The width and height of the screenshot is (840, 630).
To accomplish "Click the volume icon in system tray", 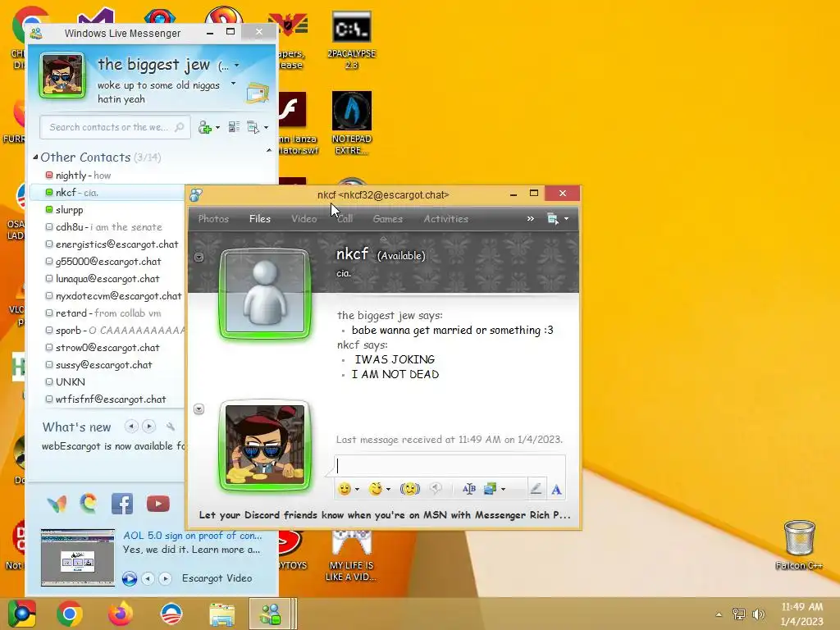I will click(759, 614).
